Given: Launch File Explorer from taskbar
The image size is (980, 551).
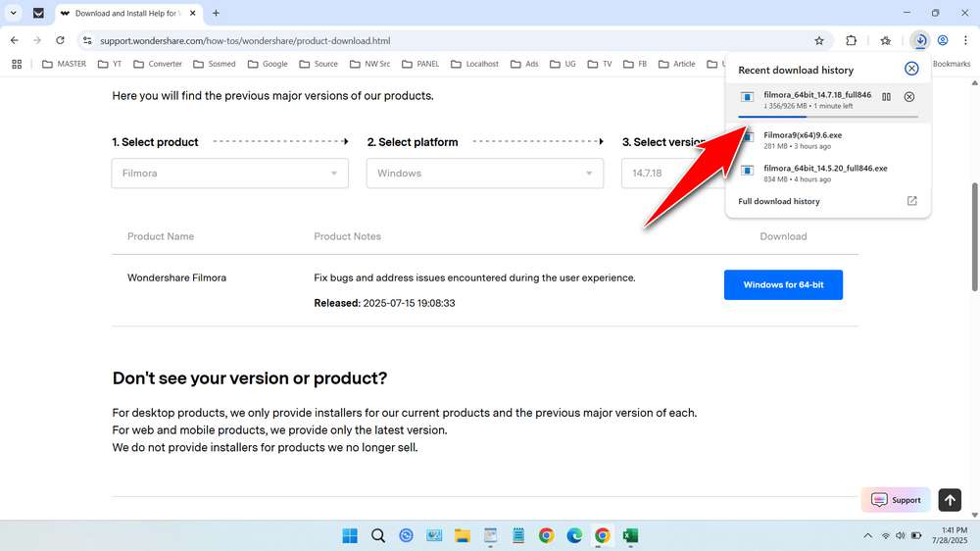Looking at the screenshot, I should (x=462, y=535).
